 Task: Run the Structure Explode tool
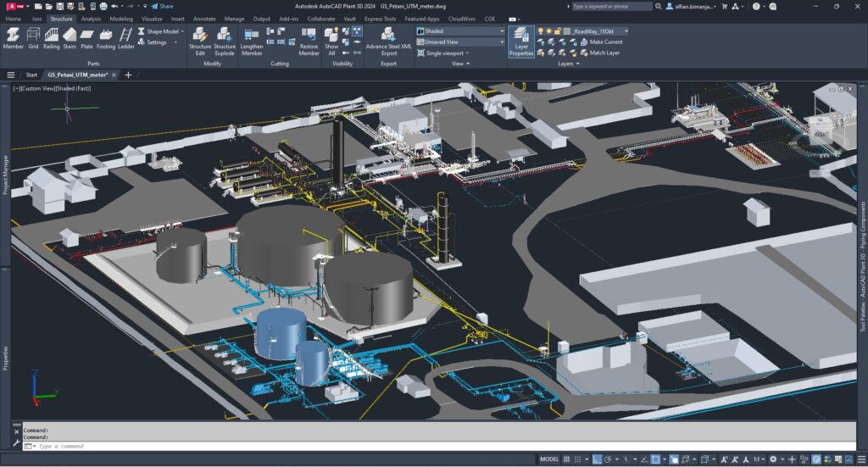pyautogui.click(x=224, y=42)
